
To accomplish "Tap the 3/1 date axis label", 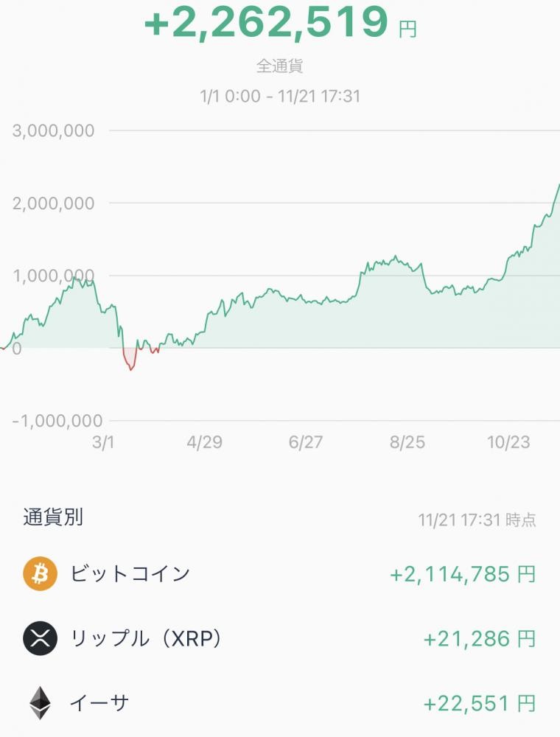I will 103,441.
